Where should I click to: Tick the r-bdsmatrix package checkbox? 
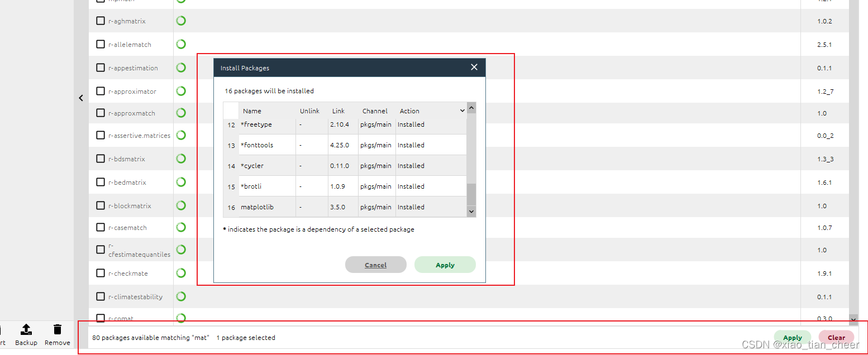101,159
